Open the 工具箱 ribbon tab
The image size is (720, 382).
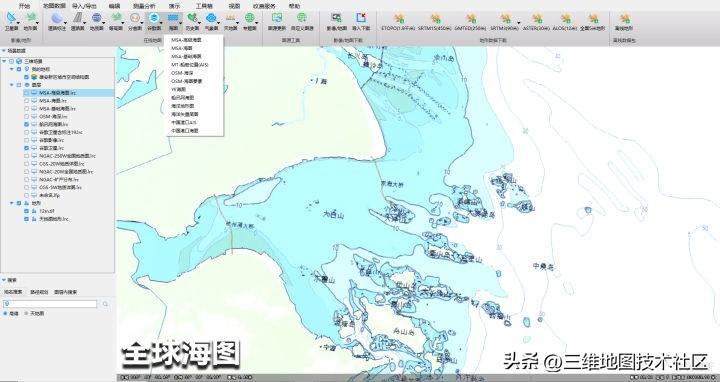pyautogui.click(x=204, y=6)
